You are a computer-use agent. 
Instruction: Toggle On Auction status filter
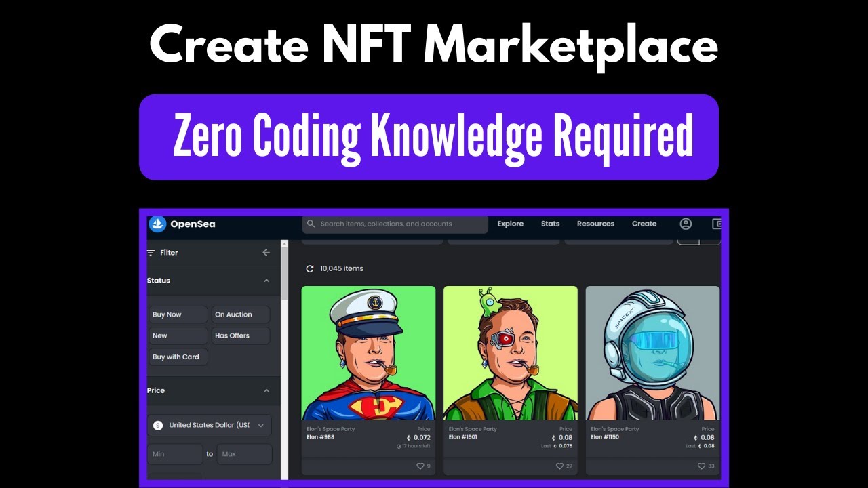click(241, 314)
